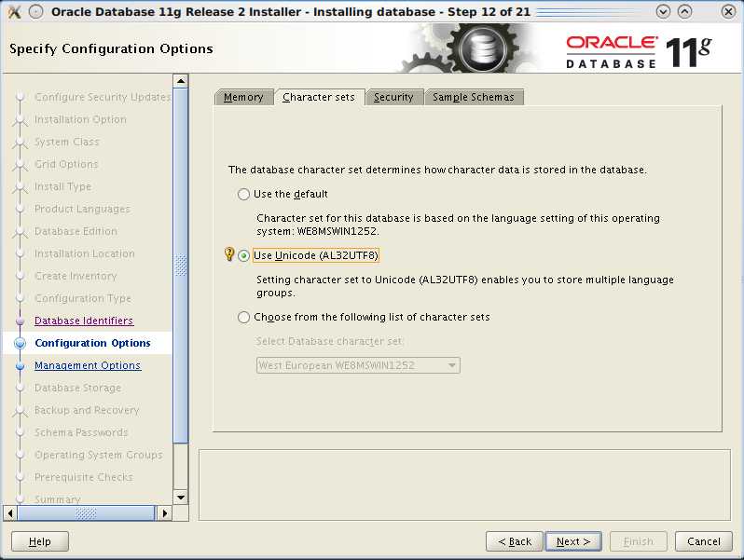The image size is (744, 560).
Task: Close the installer window
Action: (728, 12)
